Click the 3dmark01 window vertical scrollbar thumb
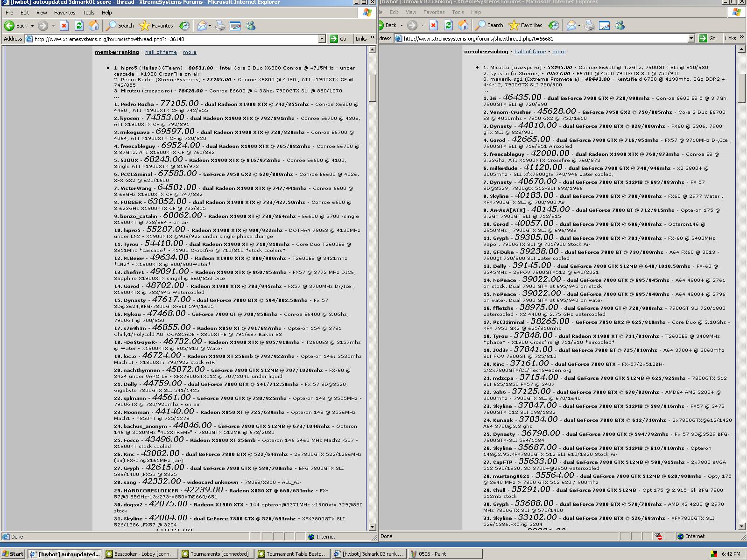Image resolution: width=747 pixels, height=560 pixels. click(x=372, y=88)
